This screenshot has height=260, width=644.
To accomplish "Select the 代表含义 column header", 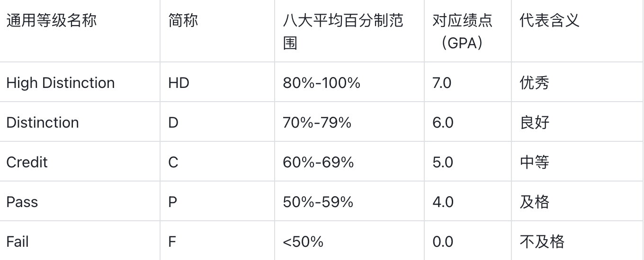I will [x=549, y=21].
